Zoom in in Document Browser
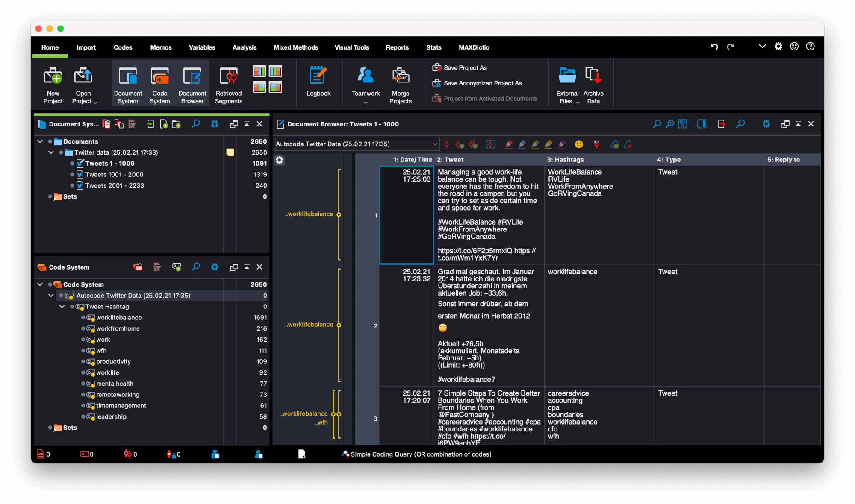Screen dimensions: 855x504 click(670, 124)
